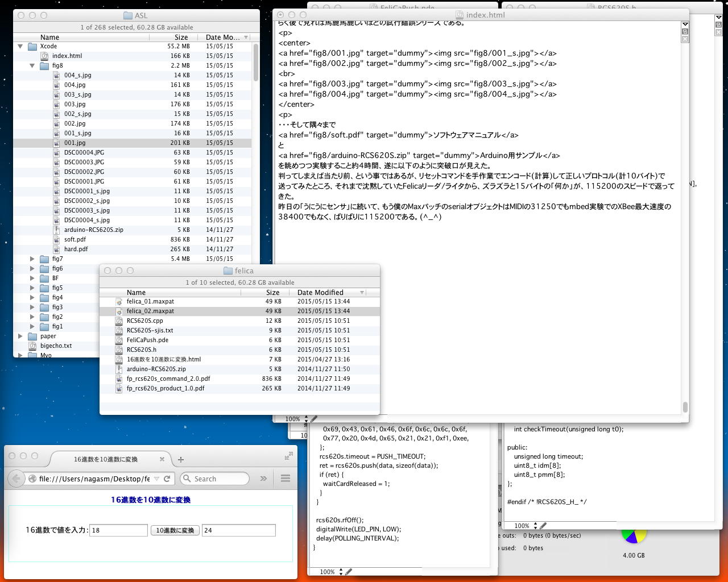
Task: Open a new Firefox tab
Action: (181, 459)
